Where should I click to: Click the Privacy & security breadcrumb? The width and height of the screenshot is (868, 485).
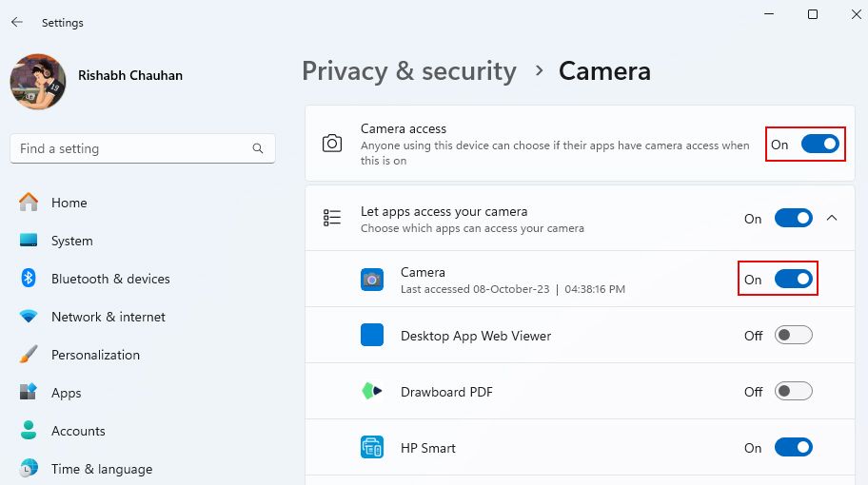coord(409,71)
